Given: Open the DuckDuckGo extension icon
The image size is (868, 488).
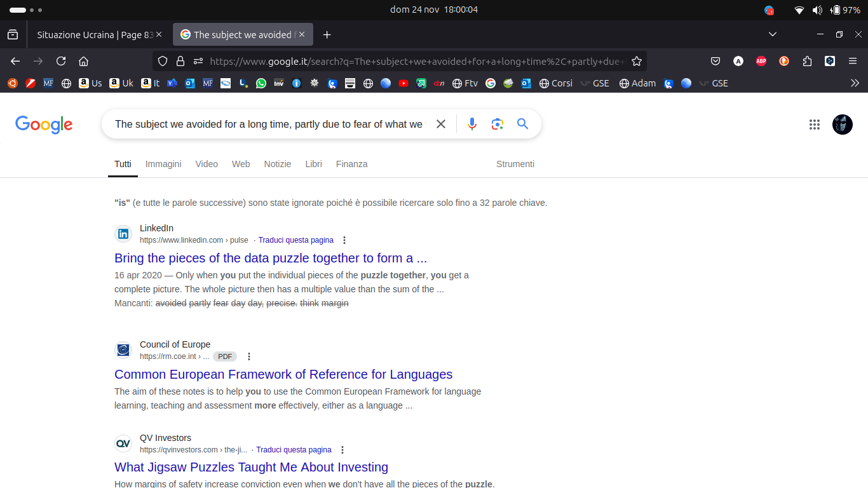Looking at the screenshot, I should [784, 61].
